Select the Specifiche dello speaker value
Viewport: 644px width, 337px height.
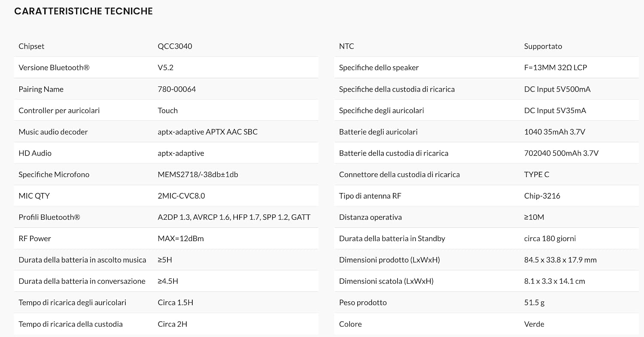(556, 67)
